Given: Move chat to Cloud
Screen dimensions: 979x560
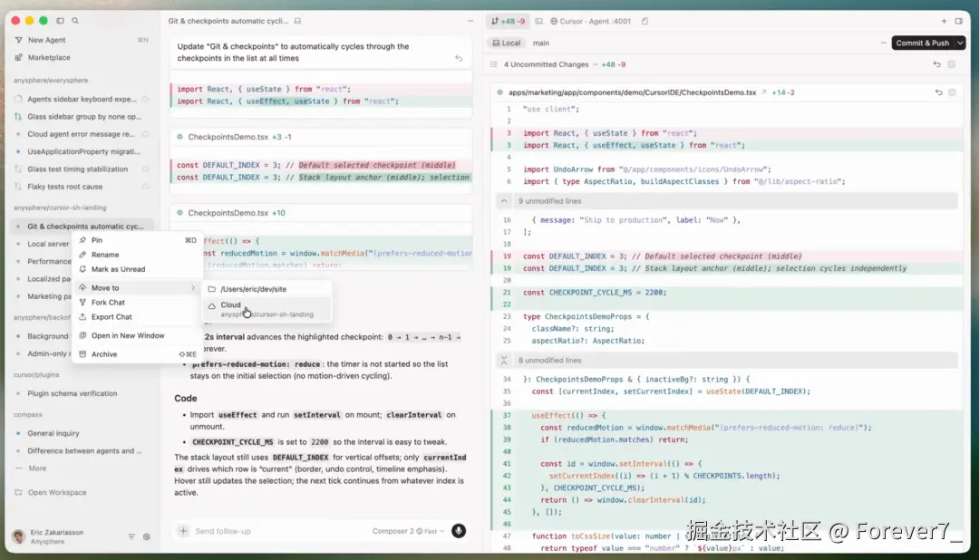Looking at the screenshot, I should coord(267,309).
